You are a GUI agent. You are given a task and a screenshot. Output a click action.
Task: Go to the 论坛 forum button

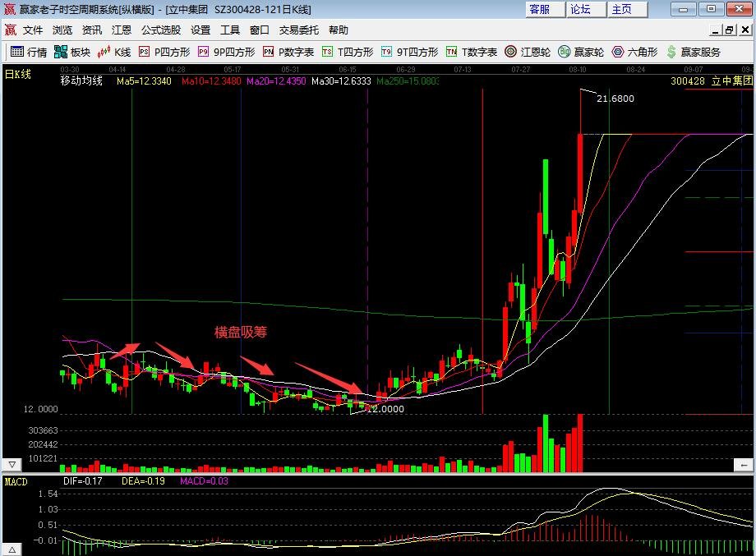pos(580,9)
